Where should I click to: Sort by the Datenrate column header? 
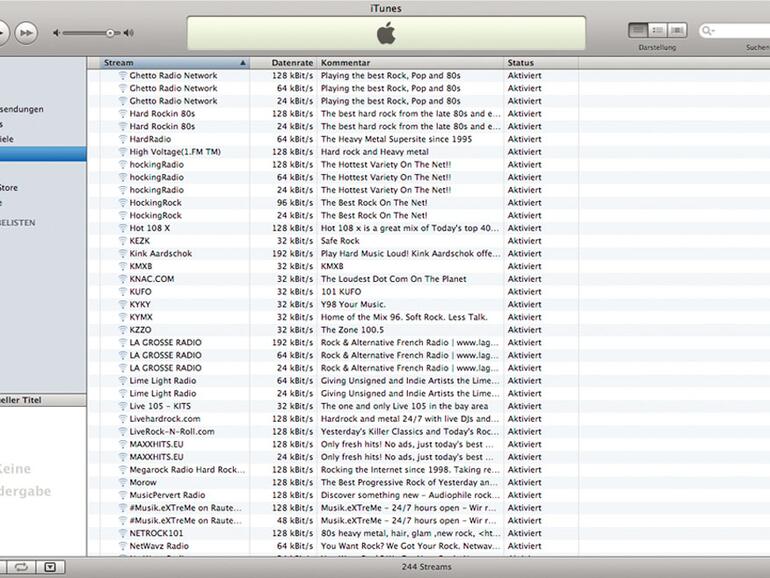(x=284, y=63)
